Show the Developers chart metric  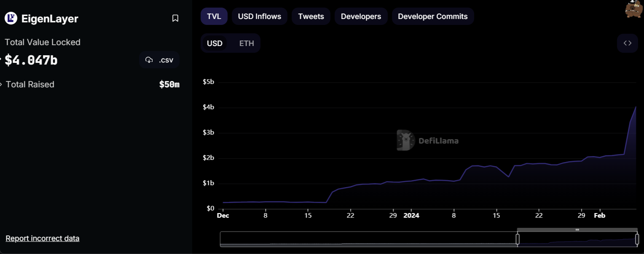pyautogui.click(x=361, y=16)
